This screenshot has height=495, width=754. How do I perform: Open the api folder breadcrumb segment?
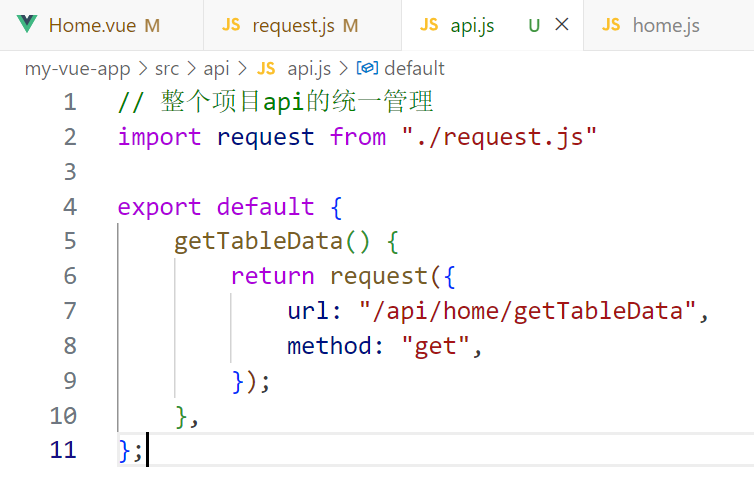point(216,69)
